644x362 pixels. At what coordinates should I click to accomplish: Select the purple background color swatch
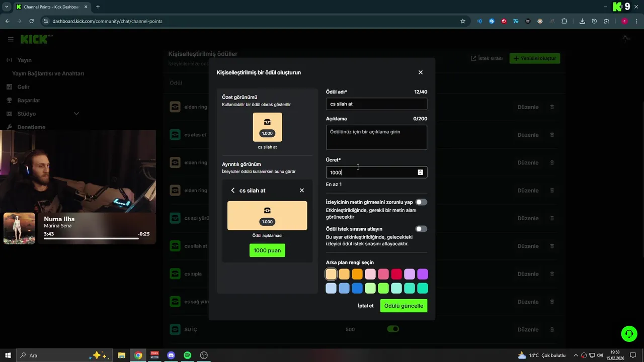pos(423,274)
